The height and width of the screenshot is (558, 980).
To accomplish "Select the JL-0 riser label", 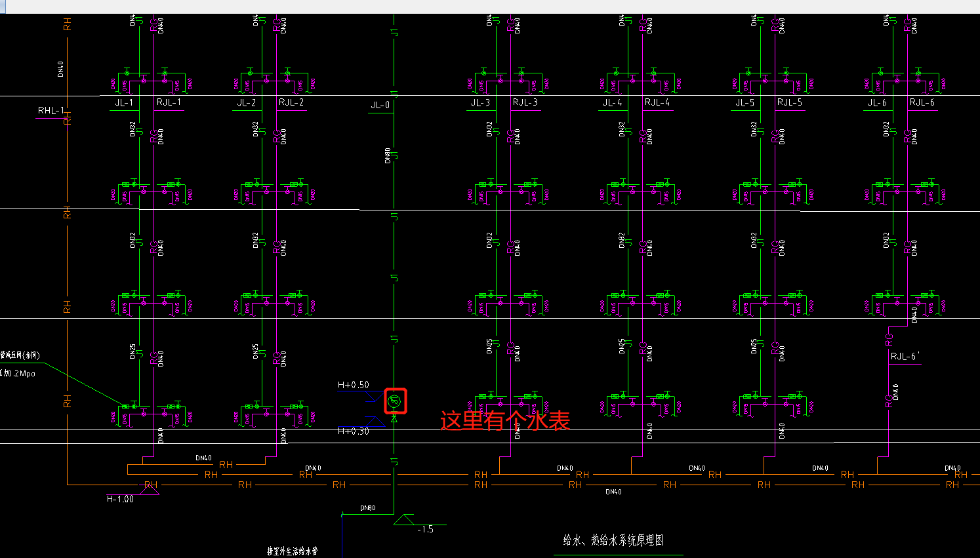I will coord(380,105).
